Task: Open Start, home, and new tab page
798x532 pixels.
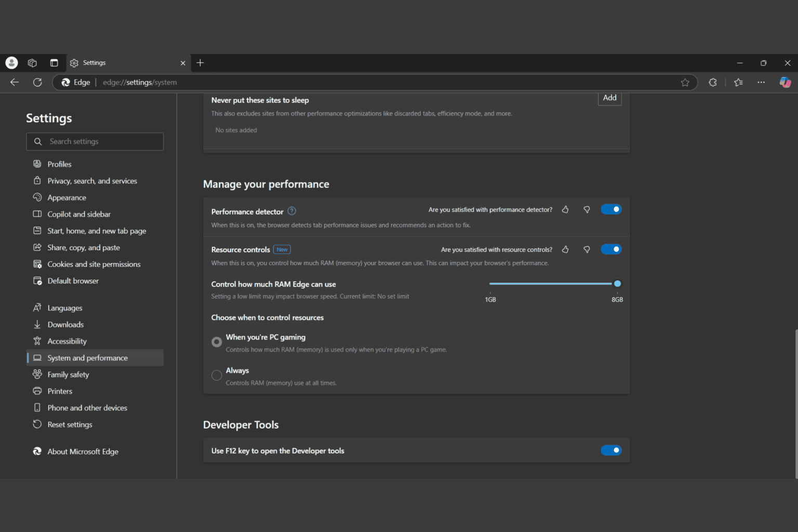Action: 95,231
